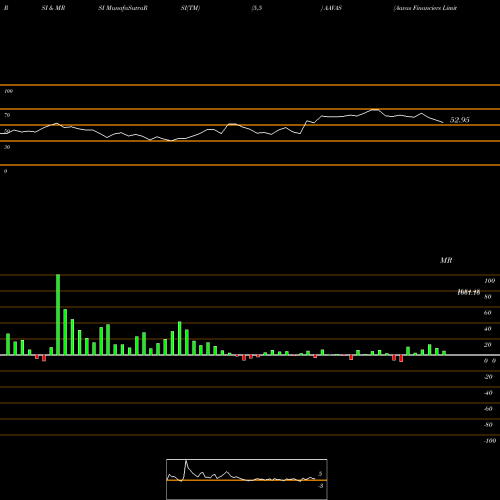Click the SI MunafaSutraR header text
Image resolution: width=500 pixels, height=500 pixels.
click(123, 8)
